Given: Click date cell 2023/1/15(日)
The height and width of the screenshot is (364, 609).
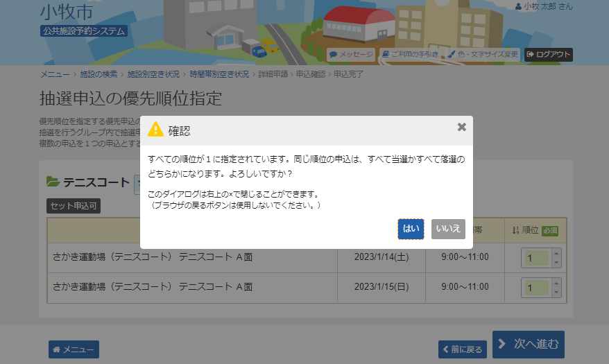Looking at the screenshot, I should point(381,287).
